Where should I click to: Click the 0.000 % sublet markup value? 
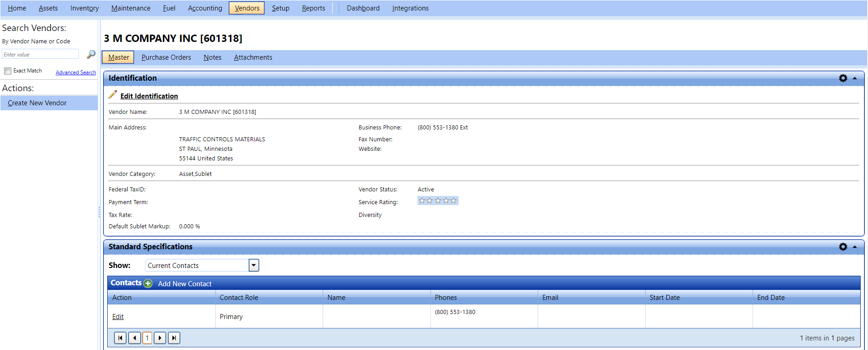tap(189, 226)
